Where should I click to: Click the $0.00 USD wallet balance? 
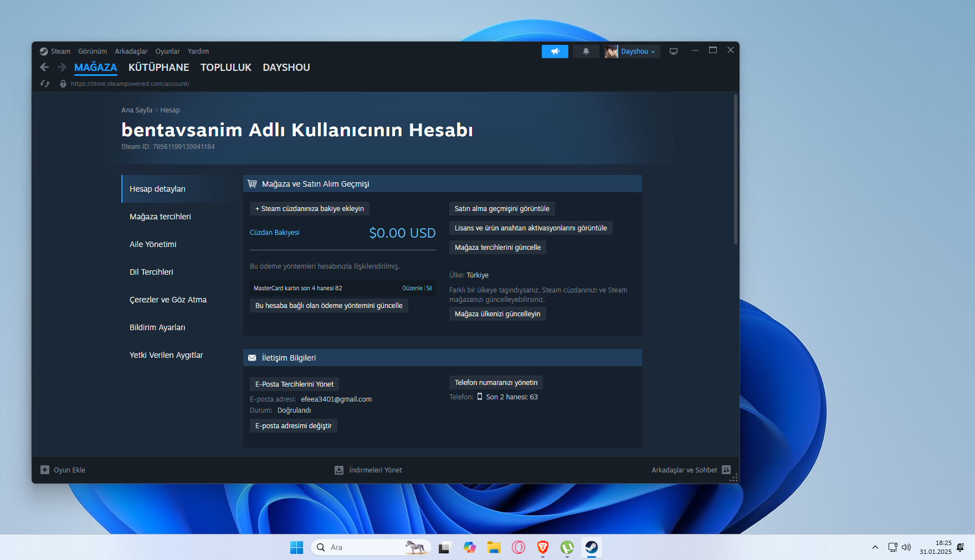402,233
